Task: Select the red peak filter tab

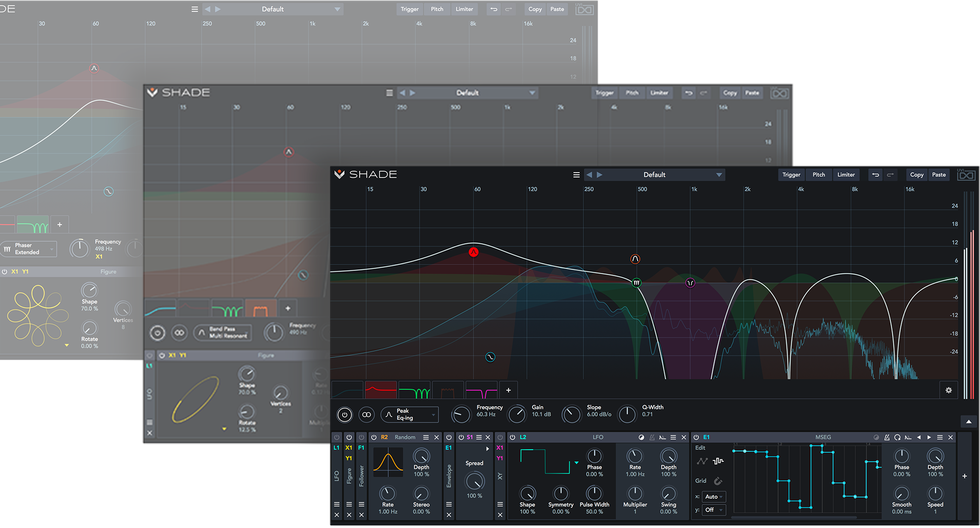Action: pos(381,390)
